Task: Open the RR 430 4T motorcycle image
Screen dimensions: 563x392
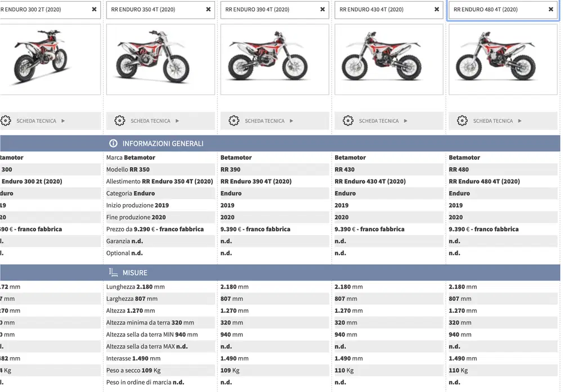Action: click(389, 59)
